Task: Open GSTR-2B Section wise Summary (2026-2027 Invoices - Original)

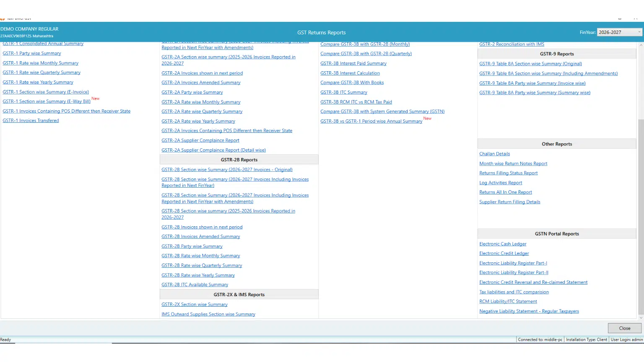Action: pyautogui.click(x=227, y=170)
